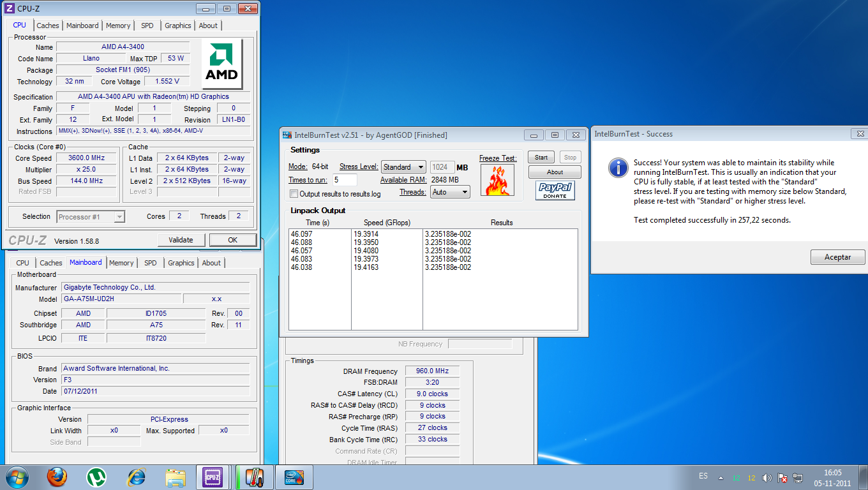Open the Windows Start menu orb
Screen dimensions: 868x490
pyautogui.click(x=17, y=477)
